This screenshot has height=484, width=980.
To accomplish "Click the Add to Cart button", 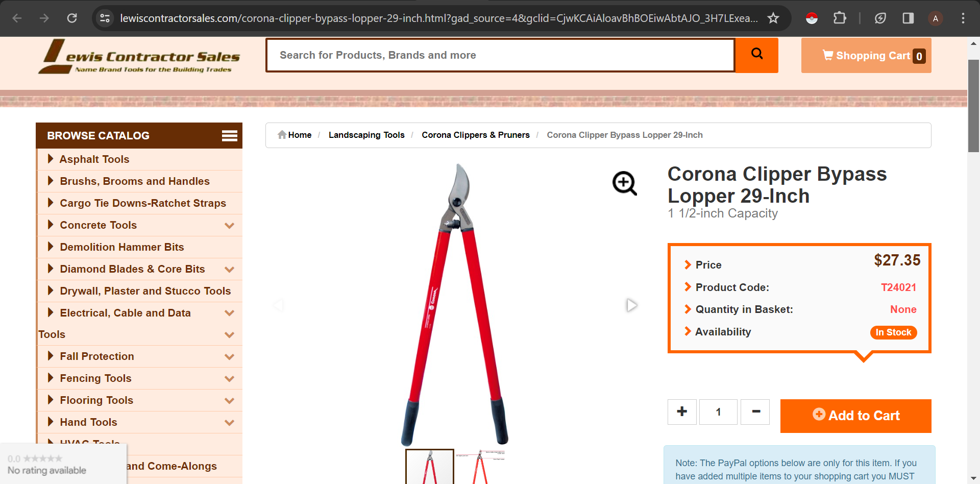I will click(856, 416).
